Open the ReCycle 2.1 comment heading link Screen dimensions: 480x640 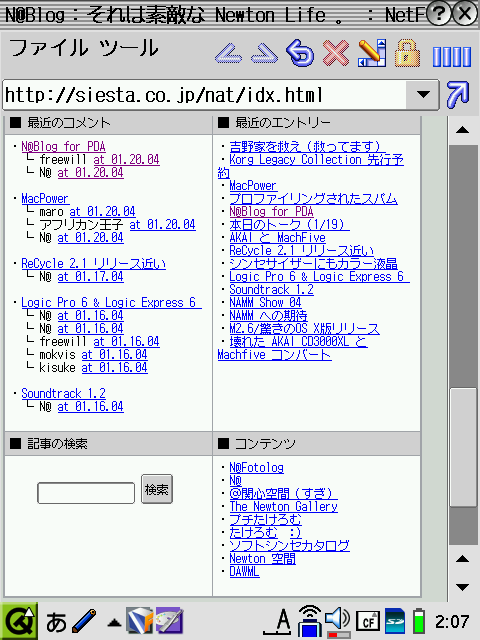tap(93, 264)
